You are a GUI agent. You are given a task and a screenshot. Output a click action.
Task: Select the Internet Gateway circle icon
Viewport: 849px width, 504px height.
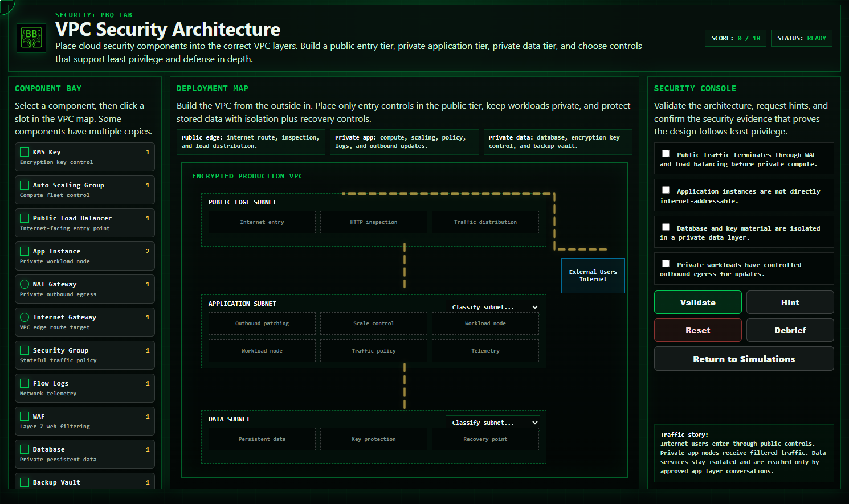pos(25,317)
